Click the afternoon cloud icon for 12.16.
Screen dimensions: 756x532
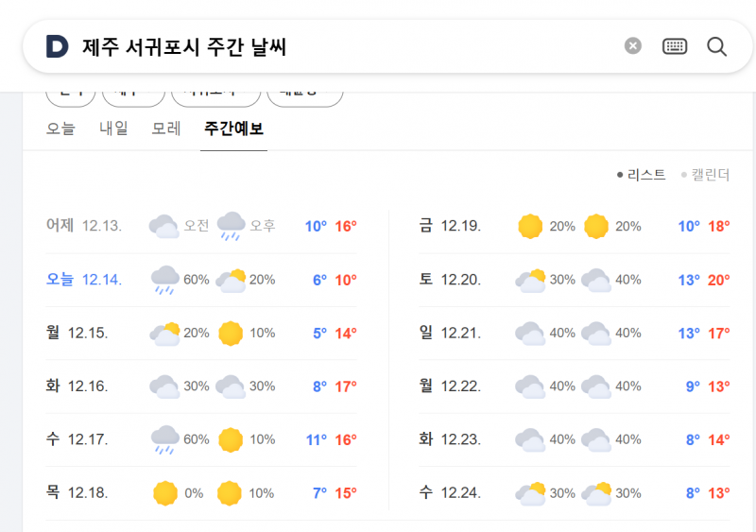(231, 386)
